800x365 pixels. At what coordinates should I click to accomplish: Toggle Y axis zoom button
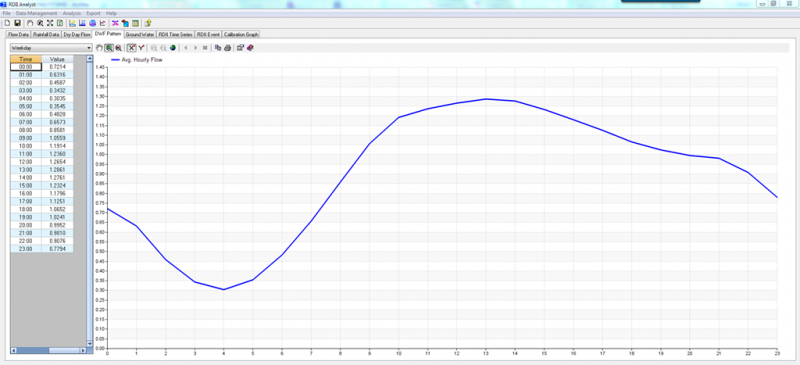142,48
